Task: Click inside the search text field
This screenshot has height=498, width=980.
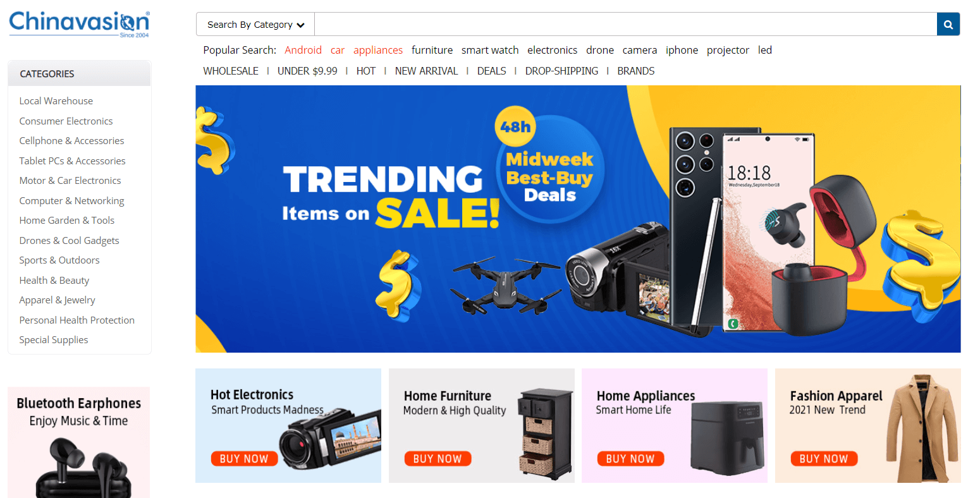Action: click(625, 25)
